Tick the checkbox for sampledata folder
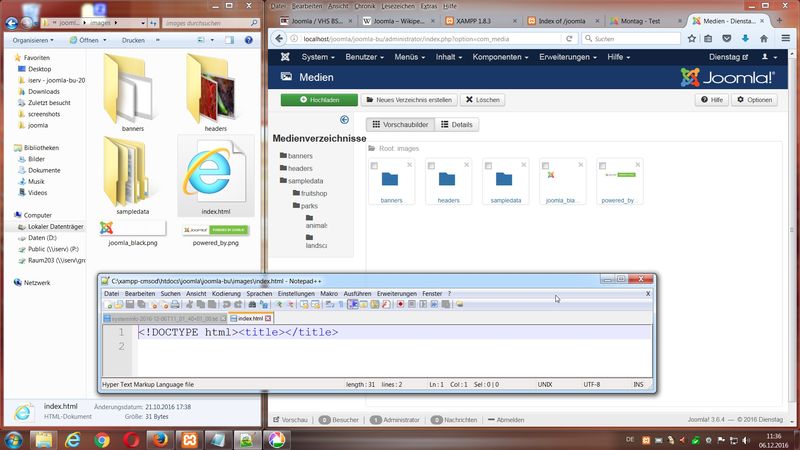 tap(488, 165)
